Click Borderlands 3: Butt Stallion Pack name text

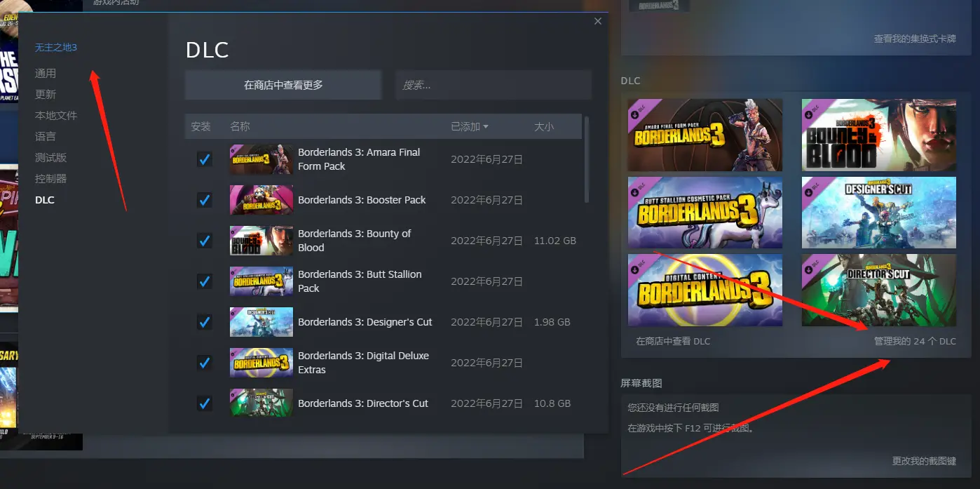coord(360,281)
